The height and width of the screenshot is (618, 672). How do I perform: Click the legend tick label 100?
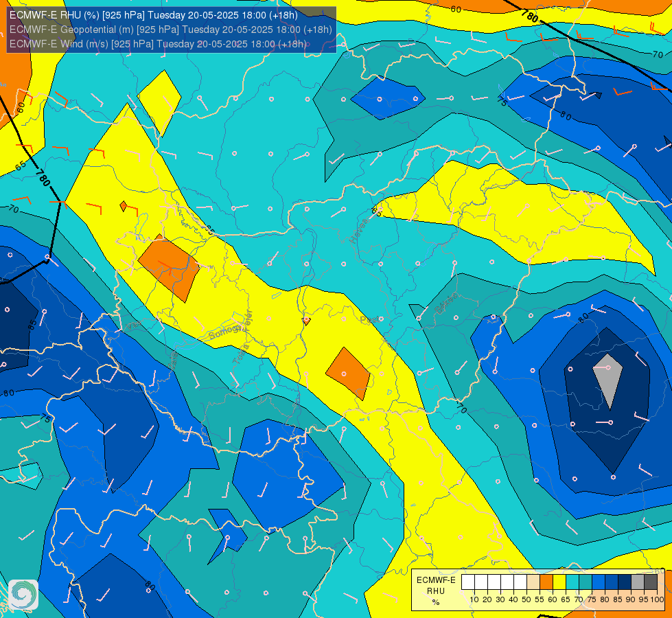click(x=658, y=599)
